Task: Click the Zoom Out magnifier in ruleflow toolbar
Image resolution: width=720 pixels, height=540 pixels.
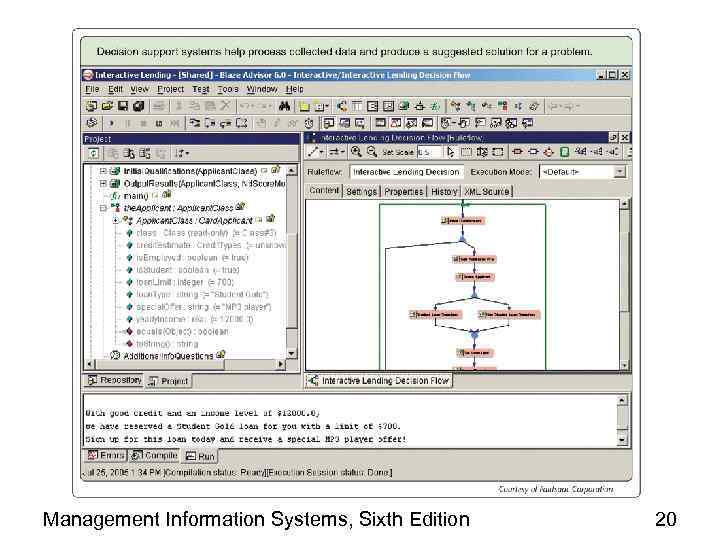Action: 372,152
